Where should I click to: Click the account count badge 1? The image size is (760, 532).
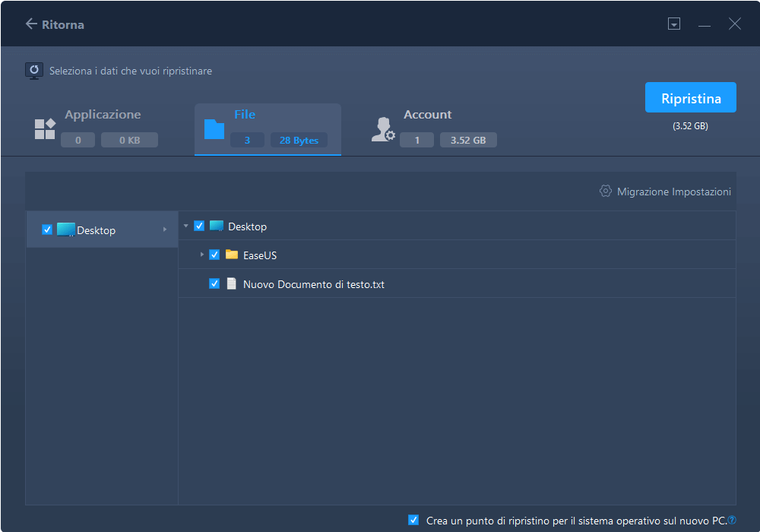click(x=416, y=140)
